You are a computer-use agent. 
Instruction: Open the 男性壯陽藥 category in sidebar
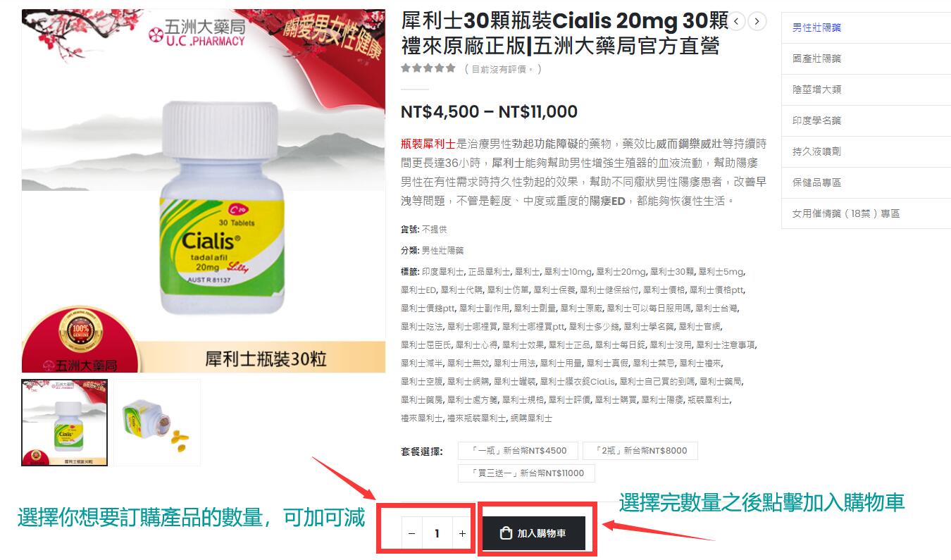pyautogui.click(x=816, y=27)
